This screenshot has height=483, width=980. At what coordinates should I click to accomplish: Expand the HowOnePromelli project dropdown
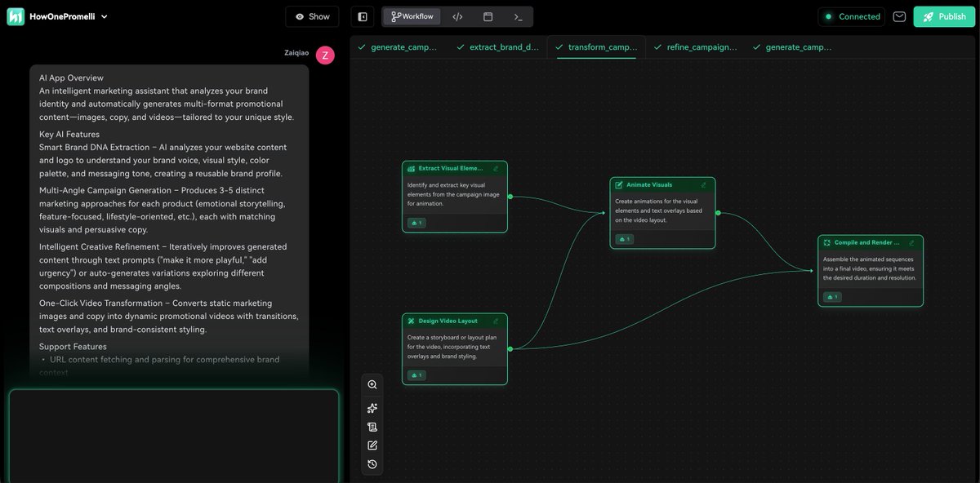104,16
